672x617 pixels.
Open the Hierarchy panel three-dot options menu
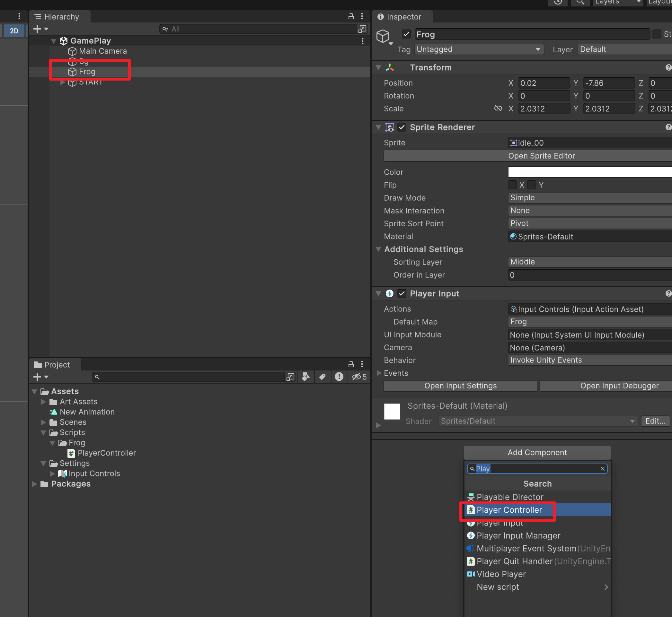(362, 16)
